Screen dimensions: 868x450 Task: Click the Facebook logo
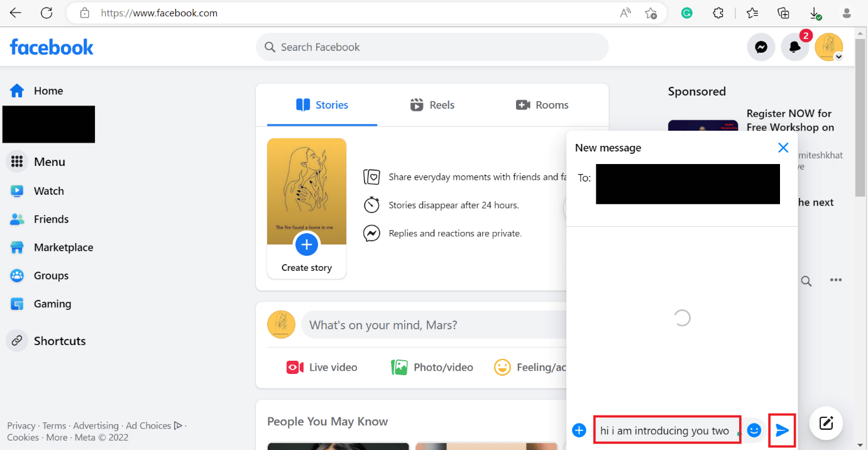pyautogui.click(x=52, y=47)
